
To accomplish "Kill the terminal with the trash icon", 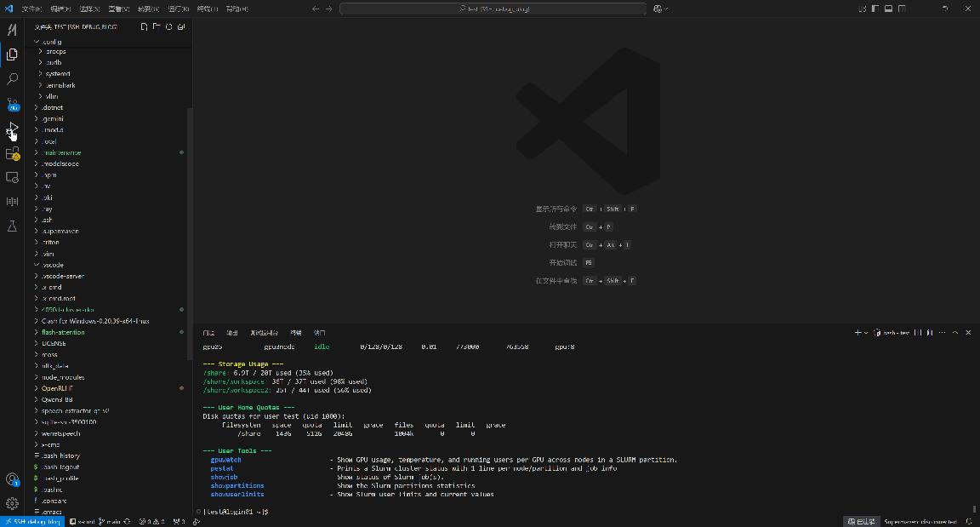I will click(928, 333).
